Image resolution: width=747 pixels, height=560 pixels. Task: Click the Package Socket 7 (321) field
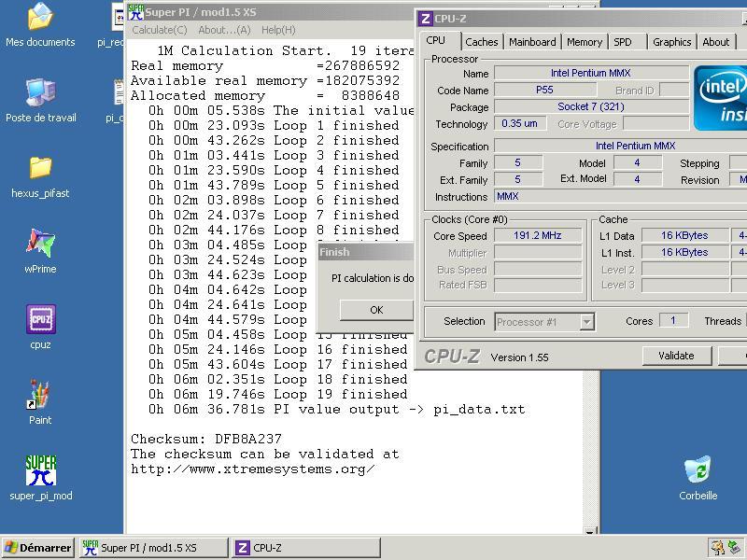pos(591,106)
